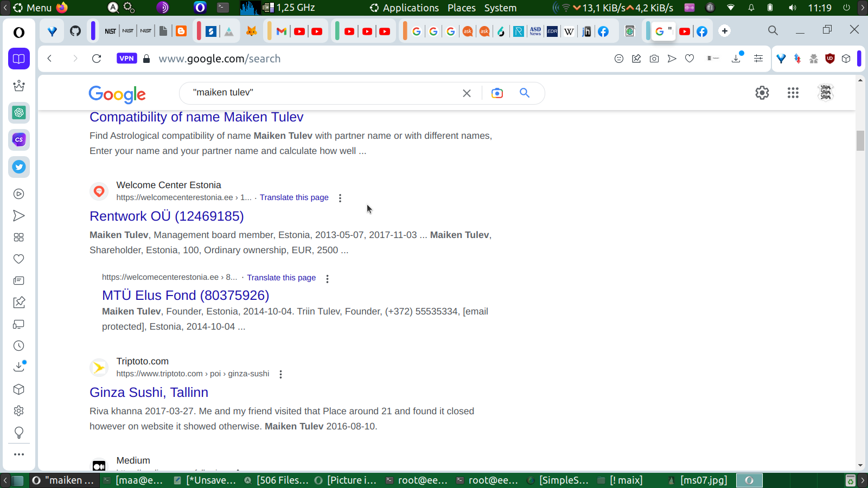The height and width of the screenshot is (488, 868).
Task: Open the Twitter sidebar panel
Action: pyautogui.click(x=19, y=167)
